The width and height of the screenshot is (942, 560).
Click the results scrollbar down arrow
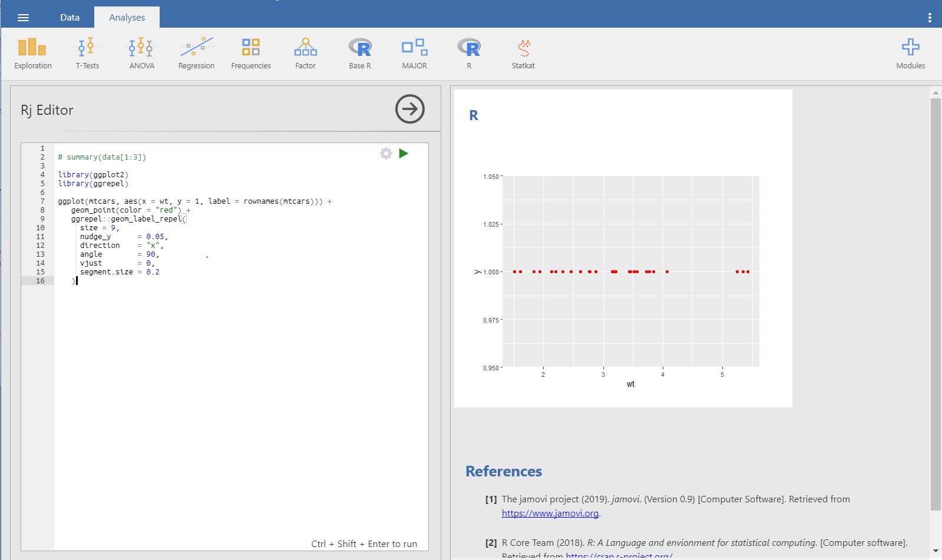tap(936, 552)
